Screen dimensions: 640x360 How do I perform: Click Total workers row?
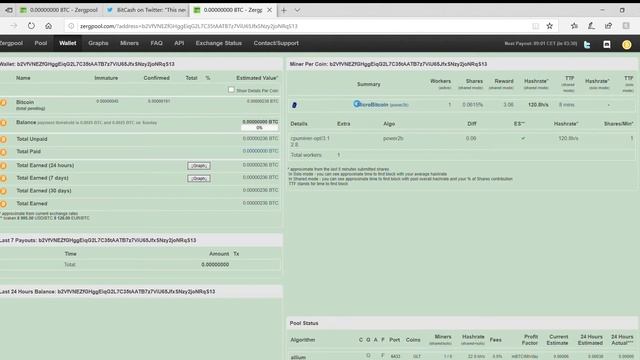[461, 155]
